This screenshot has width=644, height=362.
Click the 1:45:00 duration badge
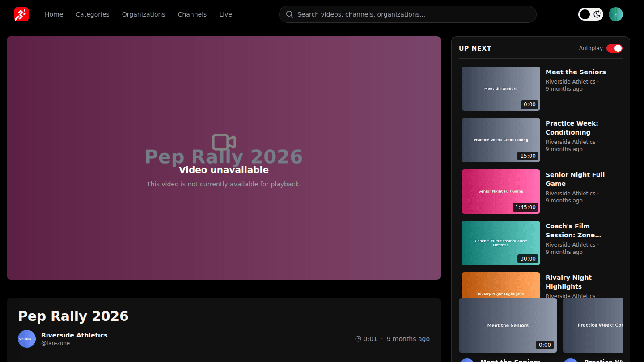click(525, 207)
